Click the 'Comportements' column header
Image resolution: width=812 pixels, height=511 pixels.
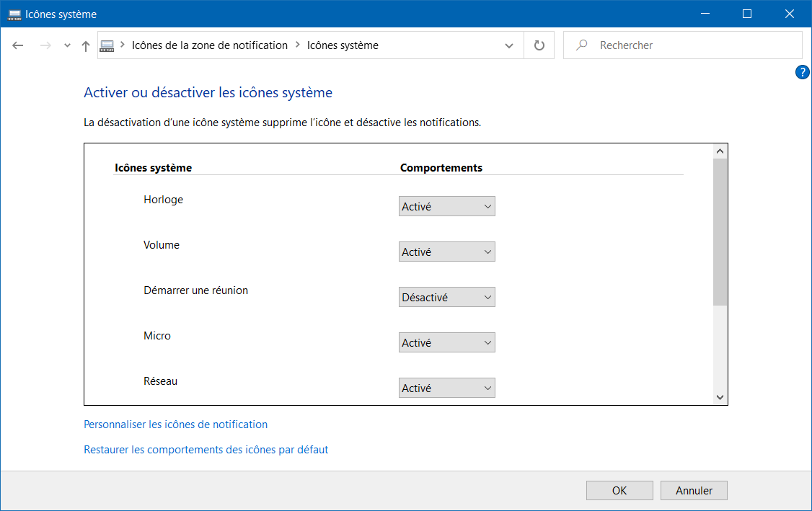click(441, 168)
